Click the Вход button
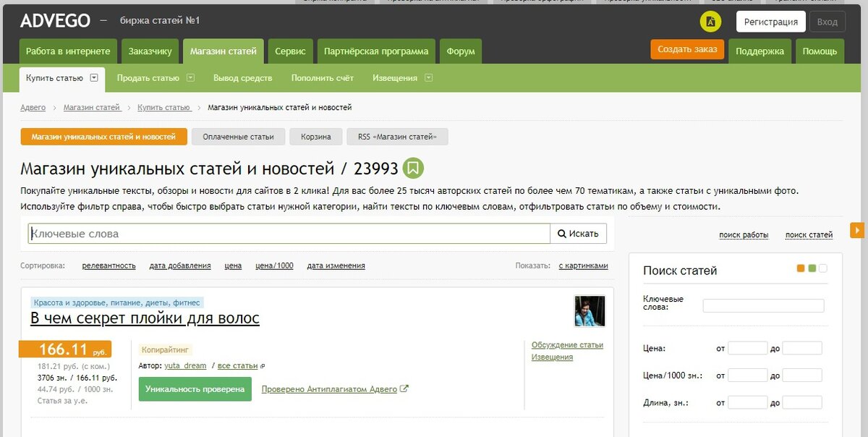Screen dimensions: 868x437 coord(827,22)
